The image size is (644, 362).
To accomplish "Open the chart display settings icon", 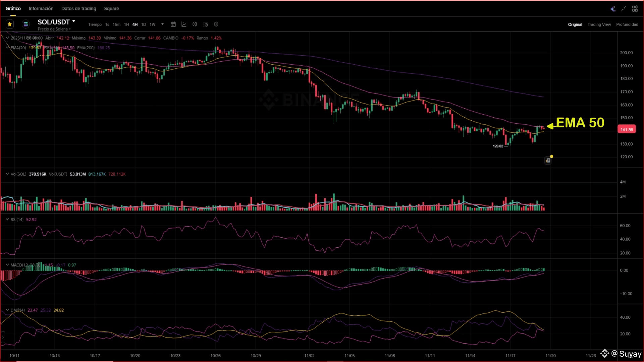I will (205, 24).
